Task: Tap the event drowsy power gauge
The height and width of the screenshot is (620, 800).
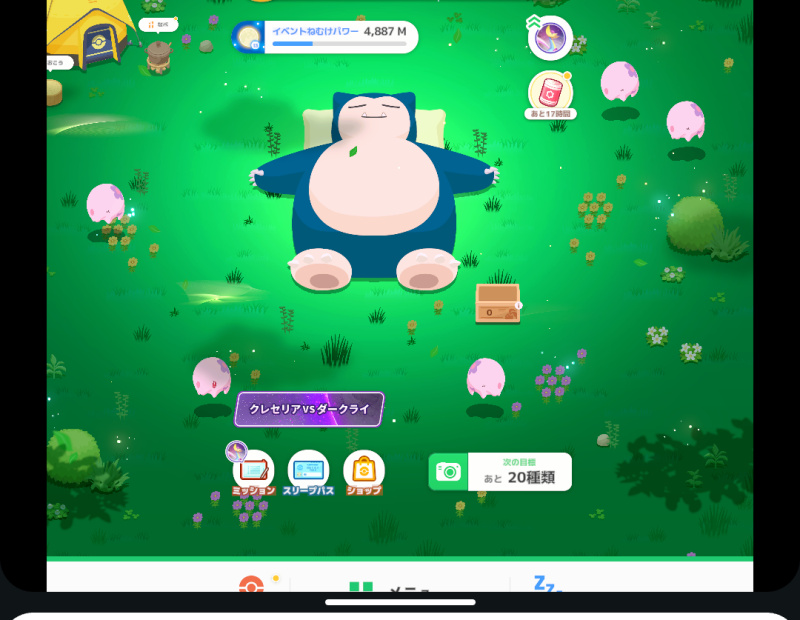Action: point(326,37)
